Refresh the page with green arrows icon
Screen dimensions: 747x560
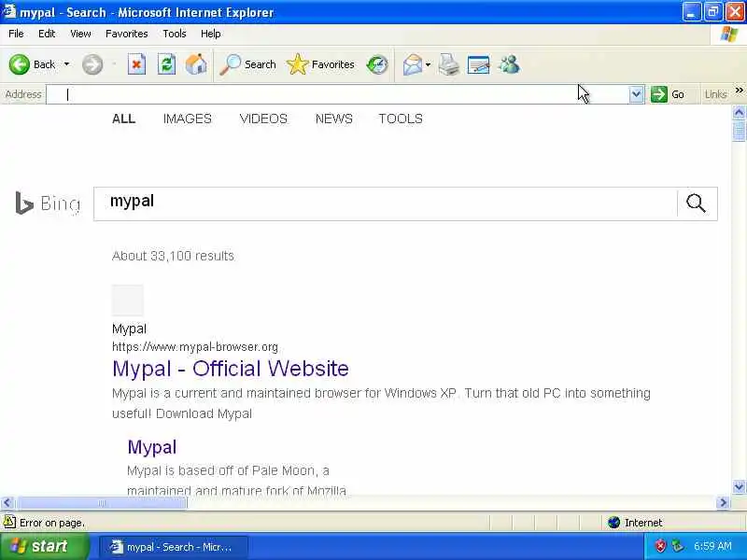[167, 64]
